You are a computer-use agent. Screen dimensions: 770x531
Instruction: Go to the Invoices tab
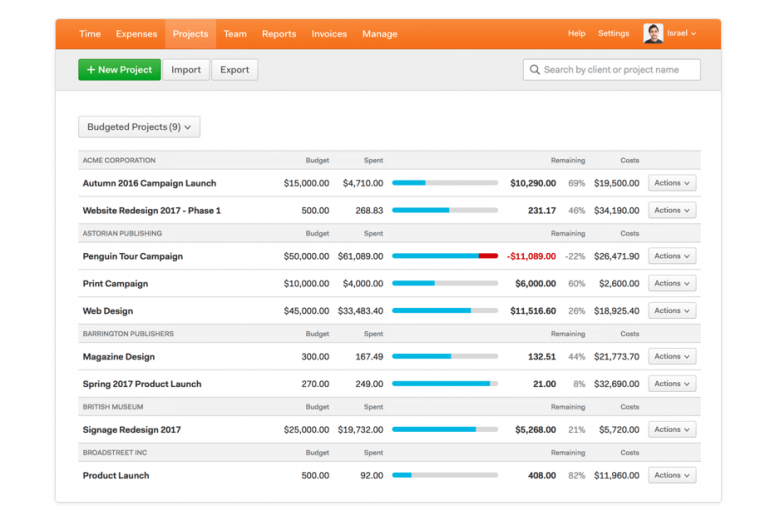point(329,34)
